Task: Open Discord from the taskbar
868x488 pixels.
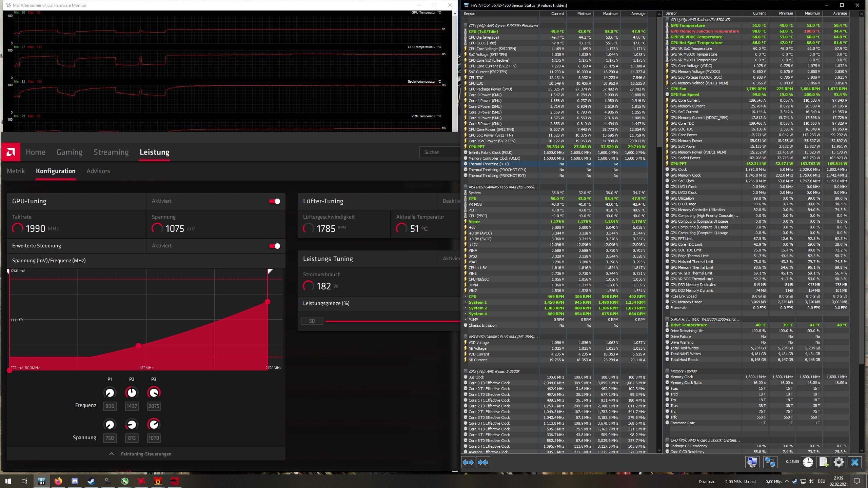Action: (75, 481)
